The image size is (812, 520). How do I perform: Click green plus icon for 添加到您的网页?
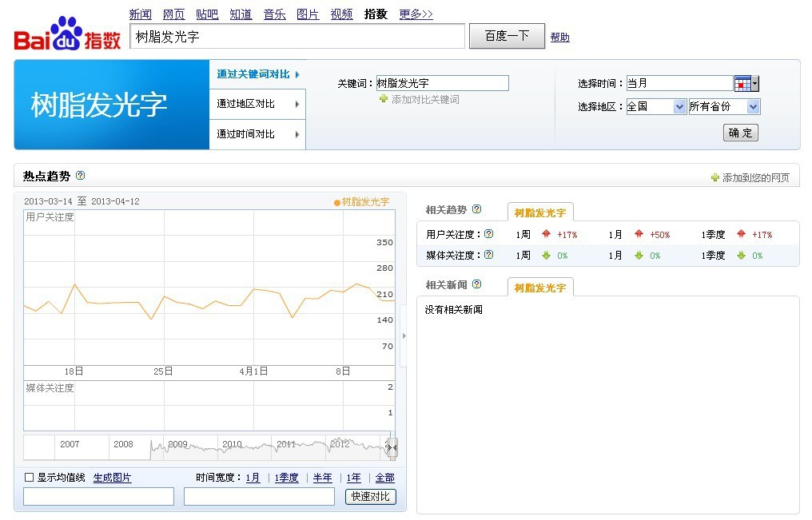pos(715,177)
